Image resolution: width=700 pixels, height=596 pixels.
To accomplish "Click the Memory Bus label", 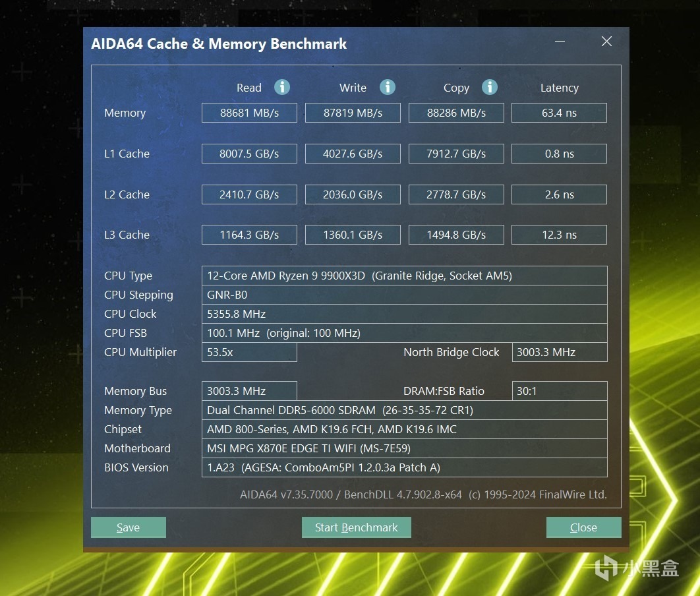I will 135,391.
